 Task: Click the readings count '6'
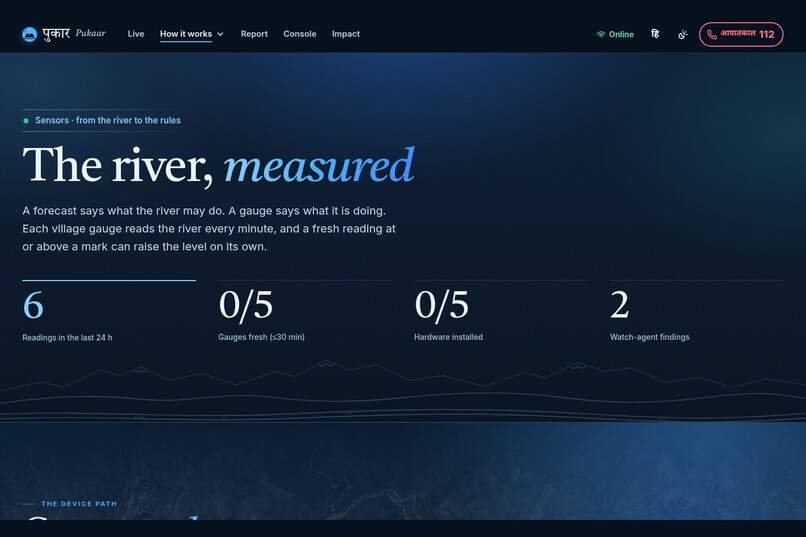[33, 305]
